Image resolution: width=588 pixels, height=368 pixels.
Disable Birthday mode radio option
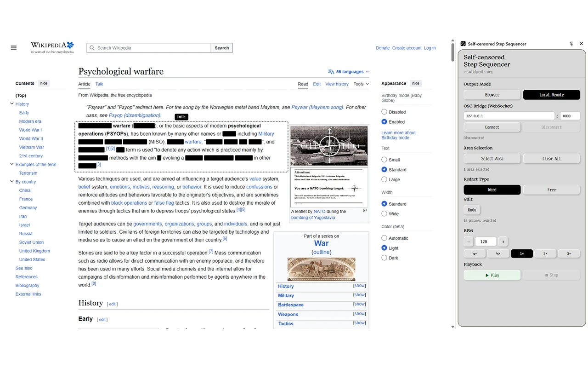(384, 112)
